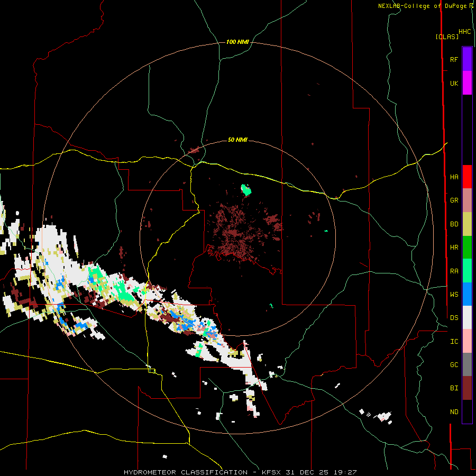Image resolution: width=476 pixels, height=476 pixels.
Task: Click the UK legend label
Action: [x=454, y=84]
